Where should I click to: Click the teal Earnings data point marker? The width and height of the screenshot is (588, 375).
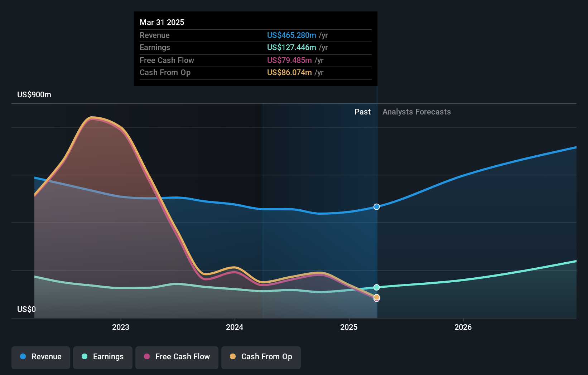(x=377, y=287)
